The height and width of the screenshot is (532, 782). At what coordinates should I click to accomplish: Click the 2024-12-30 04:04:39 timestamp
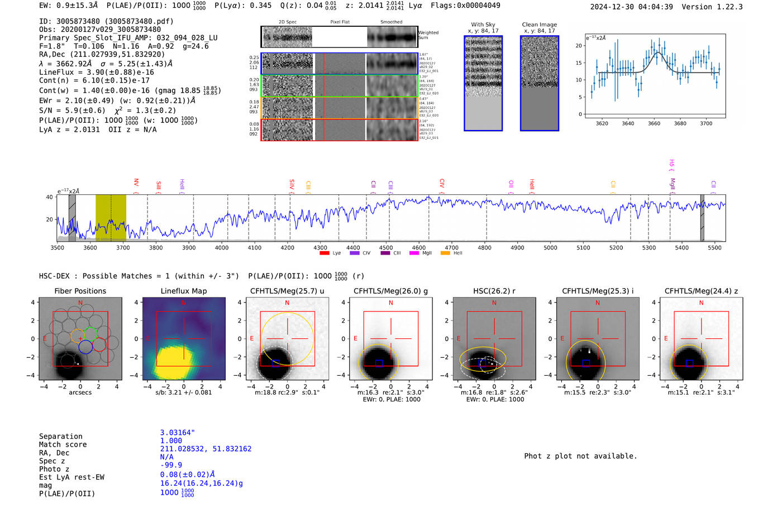coord(631,7)
